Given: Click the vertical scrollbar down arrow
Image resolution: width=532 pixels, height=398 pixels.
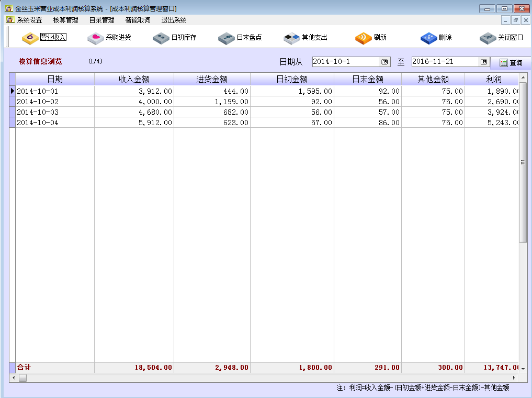Looking at the screenshot, I should pyautogui.click(x=523, y=369).
